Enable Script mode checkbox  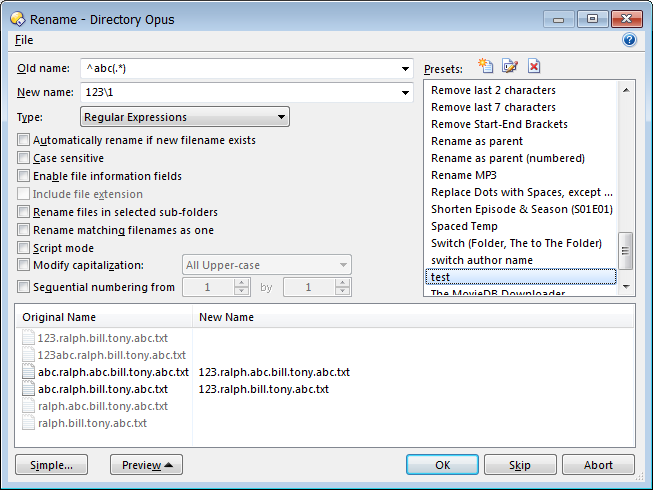(23, 247)
